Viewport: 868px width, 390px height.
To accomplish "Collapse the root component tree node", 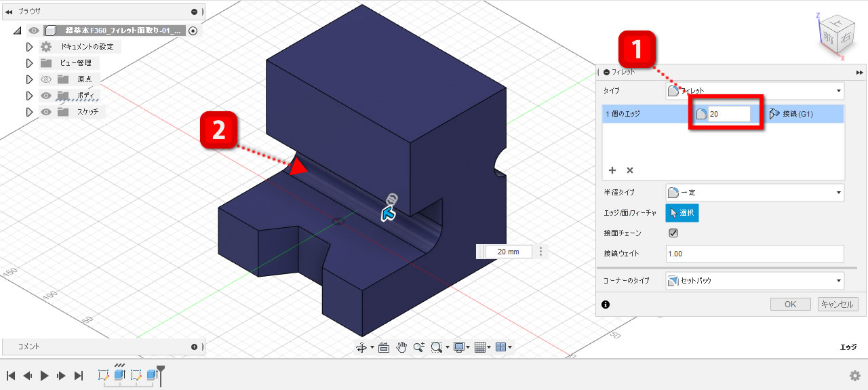I will (17, 31).
